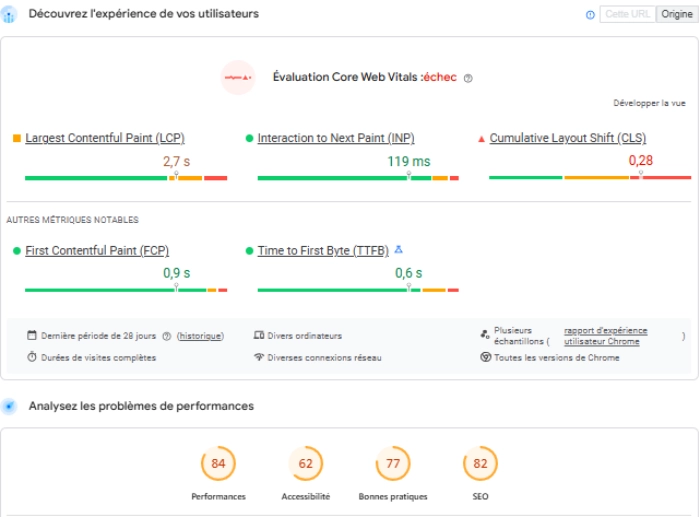The height and width of the screenshot is (517, 700).
Task: Click the Toutes les versions de Chrome text
Action: [x=556, y=358]
